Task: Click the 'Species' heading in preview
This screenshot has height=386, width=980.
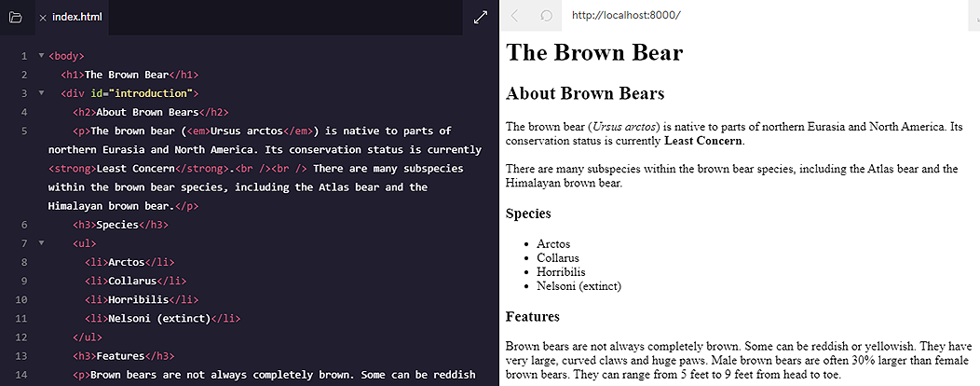Action: click(x=528, y=214)
